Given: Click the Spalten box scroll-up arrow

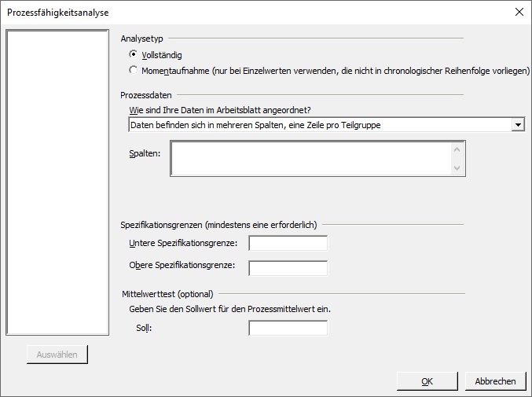Looking at the screenshot, I should click(x=457, y=149).
